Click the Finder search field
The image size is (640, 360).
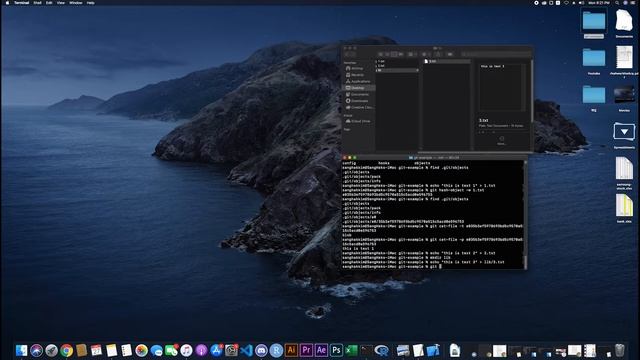[496, 54]
